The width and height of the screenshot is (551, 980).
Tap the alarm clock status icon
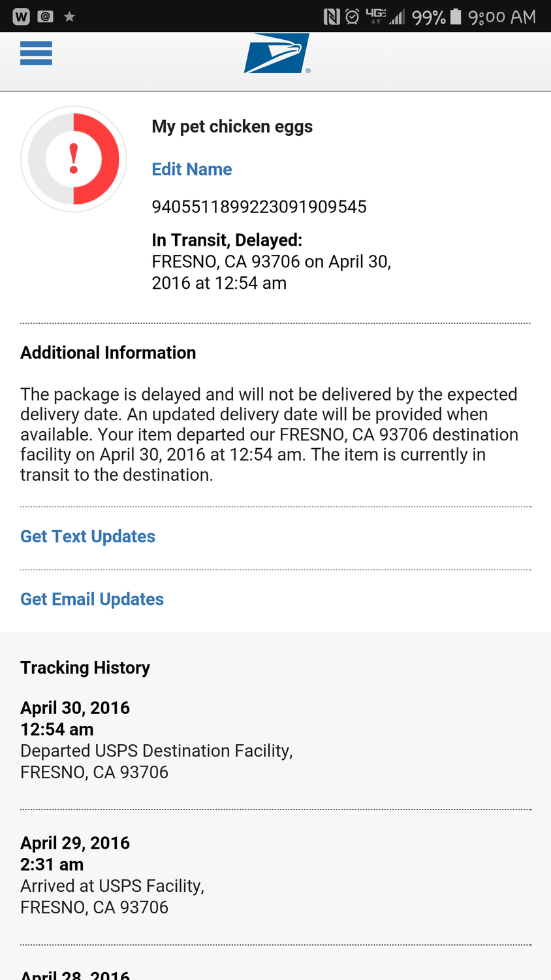click(353, 16)
